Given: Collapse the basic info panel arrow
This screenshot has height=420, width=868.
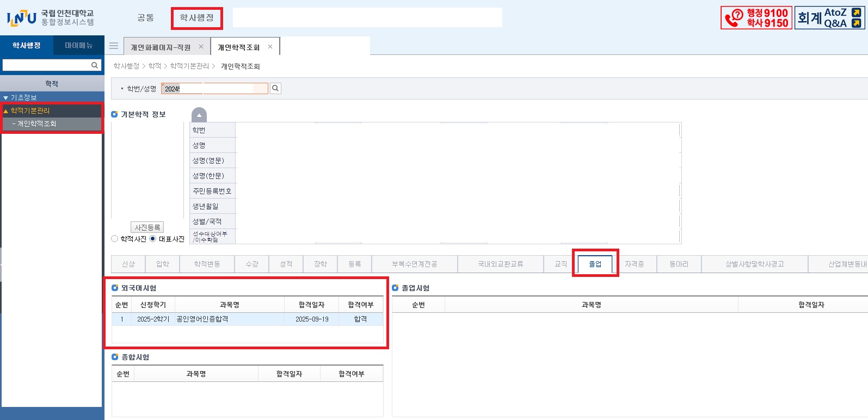Looking at the screenshot, I should pos(199,115).
